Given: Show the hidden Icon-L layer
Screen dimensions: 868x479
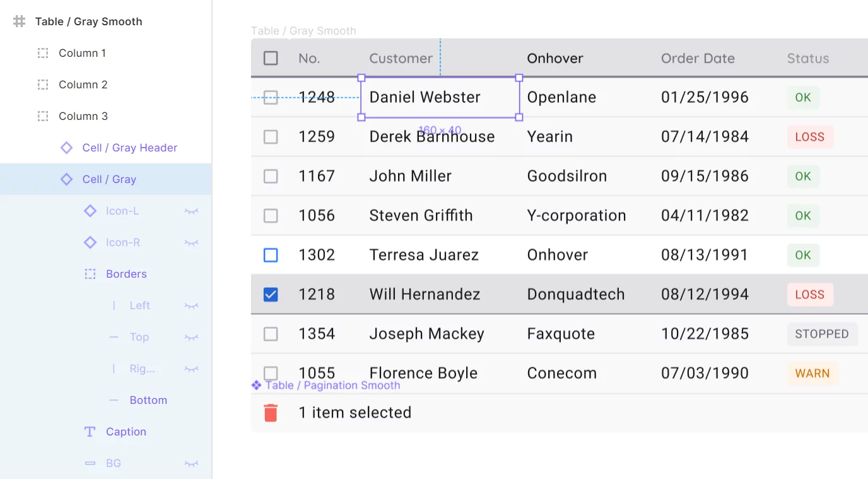Looking at the screenshot, I should [x=191, y=211].
